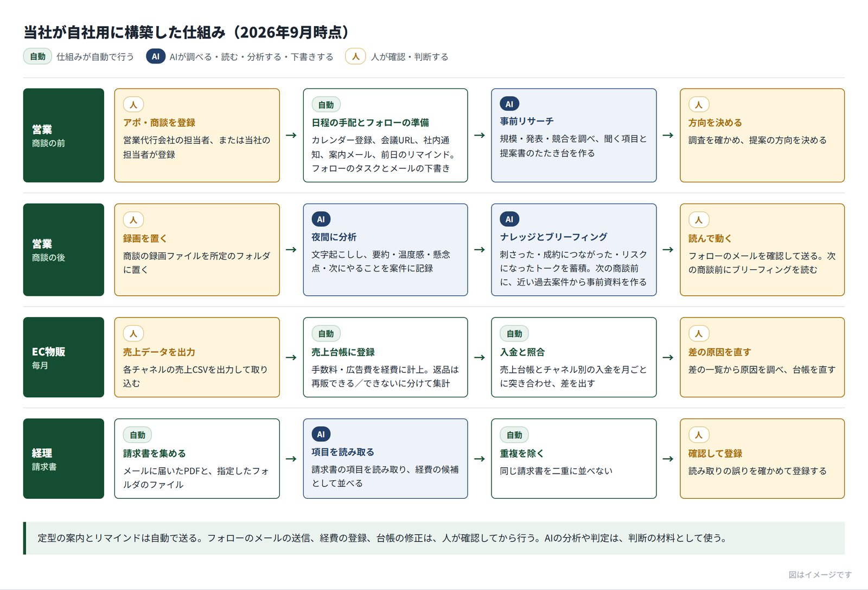This screenshot has height=590, width=868.
Task: Click the AI badge on ナレッジとブリーフィング card
Action: coord(509,219)
